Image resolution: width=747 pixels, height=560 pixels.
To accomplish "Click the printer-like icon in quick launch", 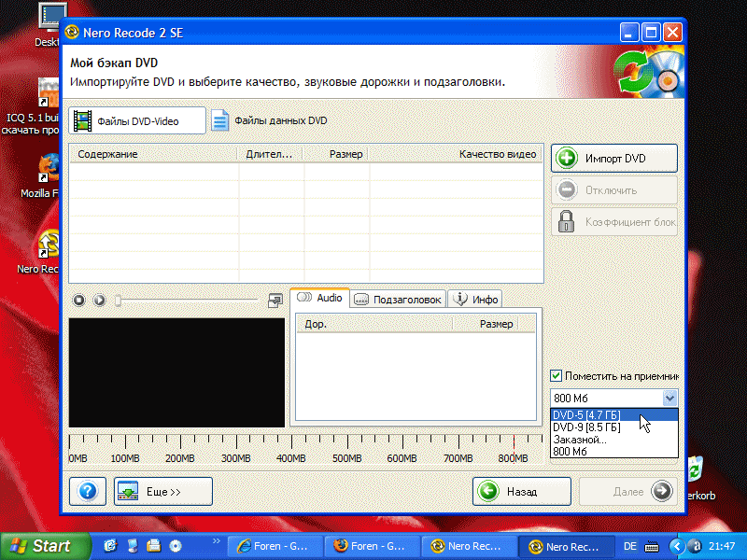I will point(153,546).
